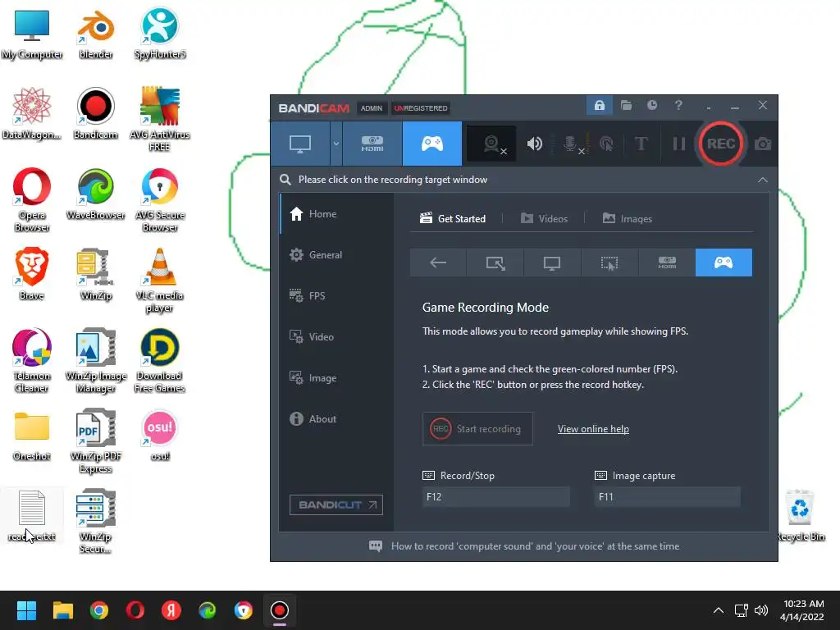Screen dimensions: 840x630
Task: Switch to Videos tab
Action: tap(545, 218)
